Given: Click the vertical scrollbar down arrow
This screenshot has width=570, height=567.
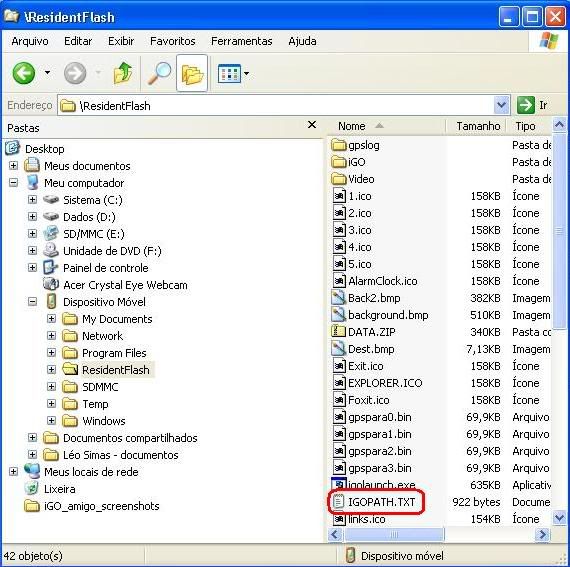Looking at the screenshot, I should tap(559, 518).
